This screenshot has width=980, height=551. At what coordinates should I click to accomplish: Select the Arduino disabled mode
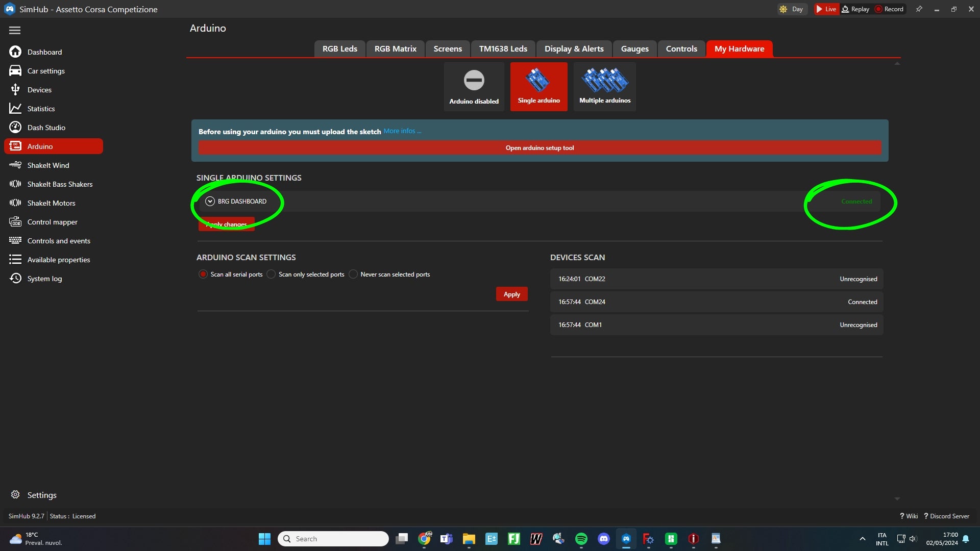[x=474, y=87]
